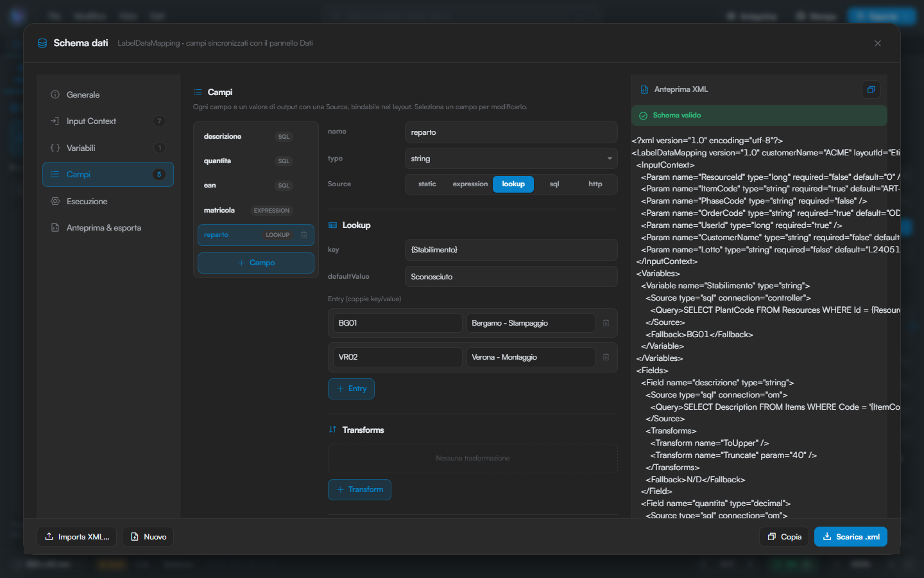Edit the defaultValue field containing Sconosciuto
The height and width of the screenshot is (578, 924).
[511, 277]
